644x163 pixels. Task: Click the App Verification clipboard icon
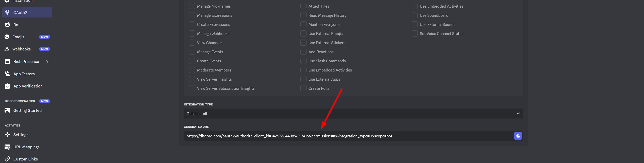point(7,86)
